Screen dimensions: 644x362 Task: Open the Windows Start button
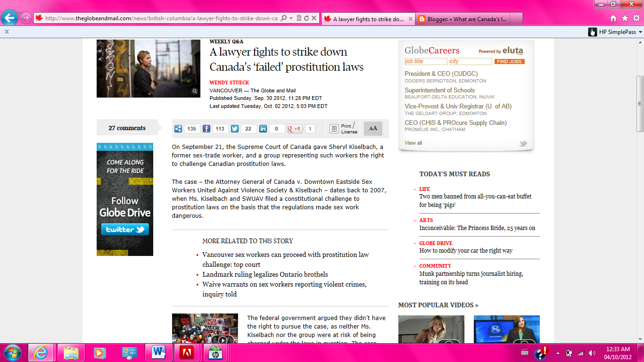click(x=13, y=353)
